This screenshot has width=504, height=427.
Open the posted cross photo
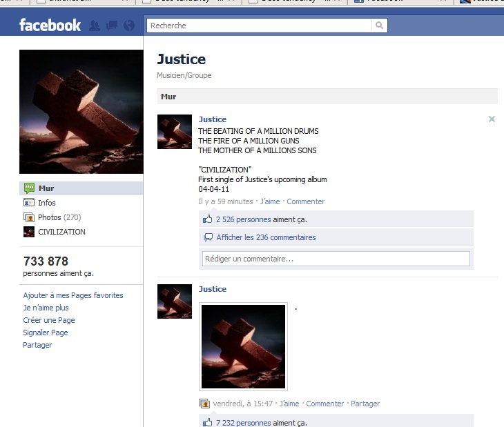coord(243,346)
